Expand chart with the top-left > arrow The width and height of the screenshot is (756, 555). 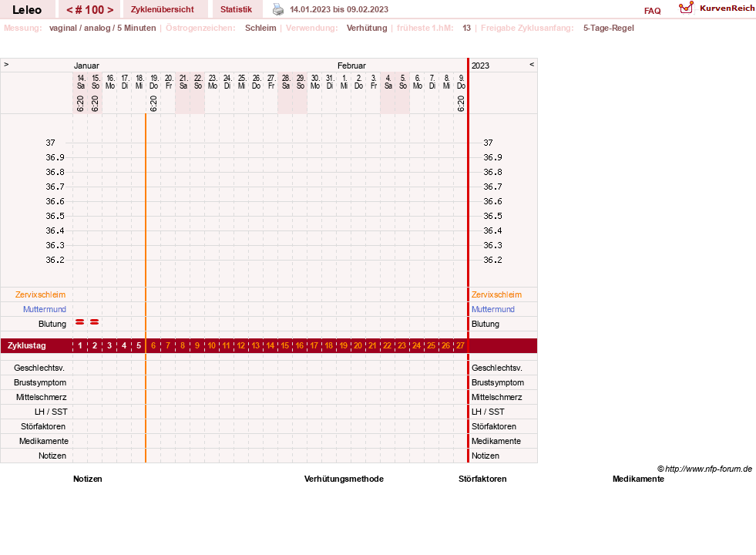point(6,64)
